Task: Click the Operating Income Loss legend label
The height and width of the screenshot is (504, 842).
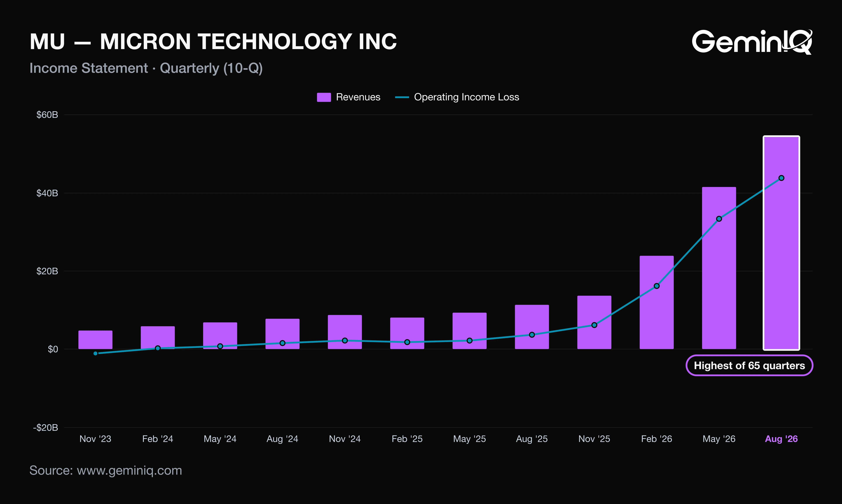Action: (x=466, y=97)
